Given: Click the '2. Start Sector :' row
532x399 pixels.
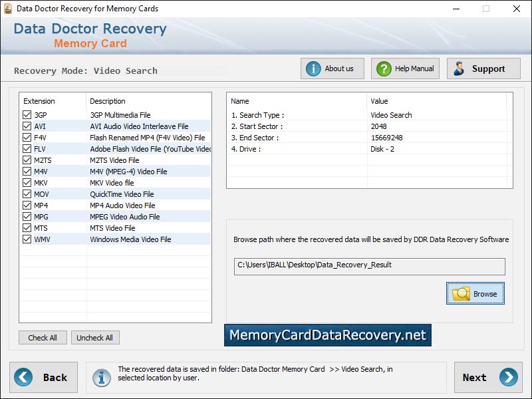Looking at the screenshot, I should (x=370, y=126).
